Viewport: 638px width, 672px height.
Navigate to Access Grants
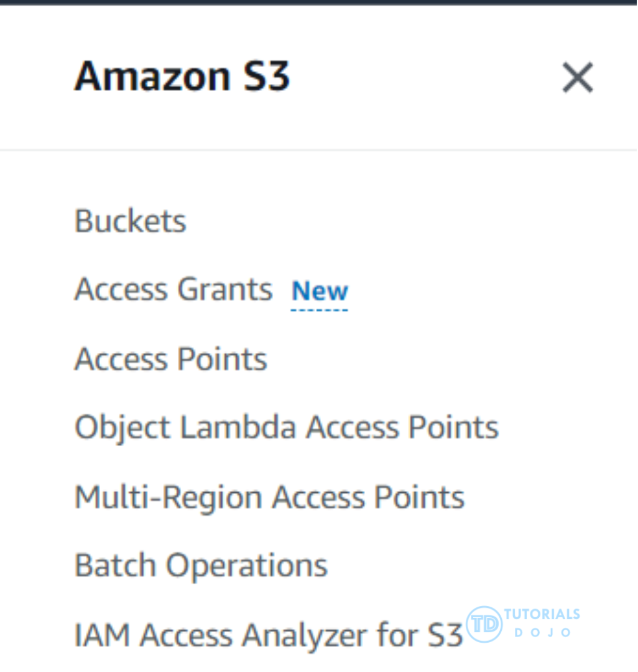click(x=173, y=289)
